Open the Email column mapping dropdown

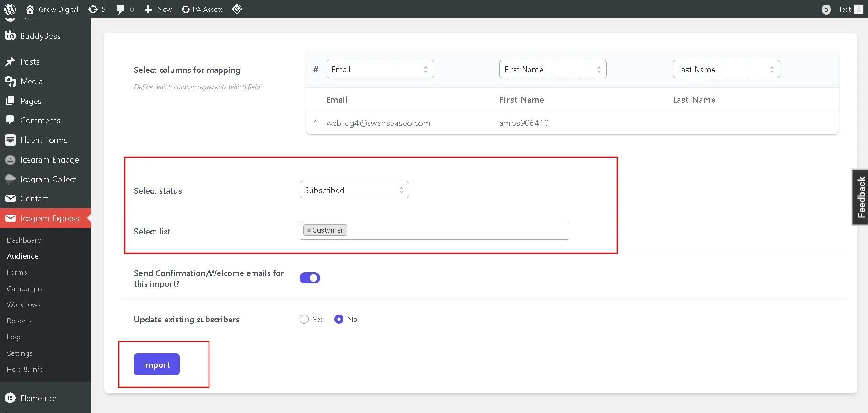(x=380, y=69)
